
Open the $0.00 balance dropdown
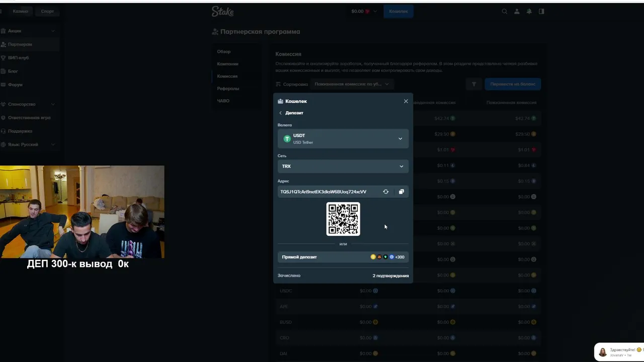tap(364, 11)
